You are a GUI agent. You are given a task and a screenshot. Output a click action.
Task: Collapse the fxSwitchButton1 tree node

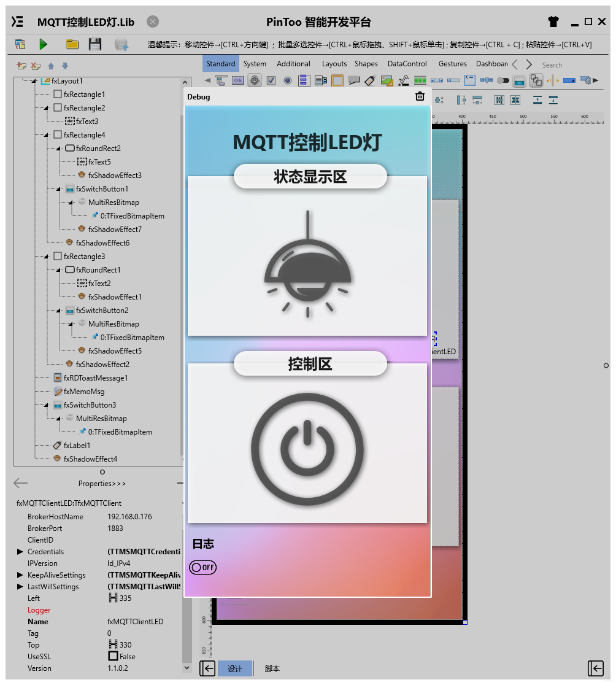pos(58,189)
